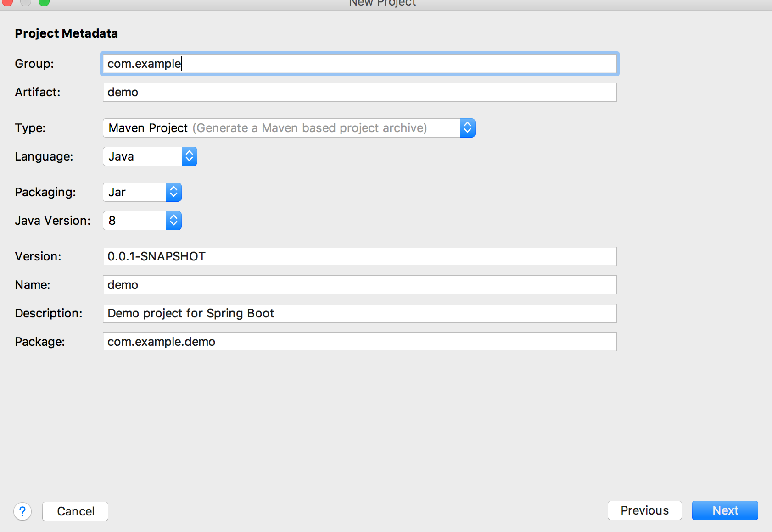Select the Version input field
The width and height of the screenshot is (772, 532).
pos(359,256)
